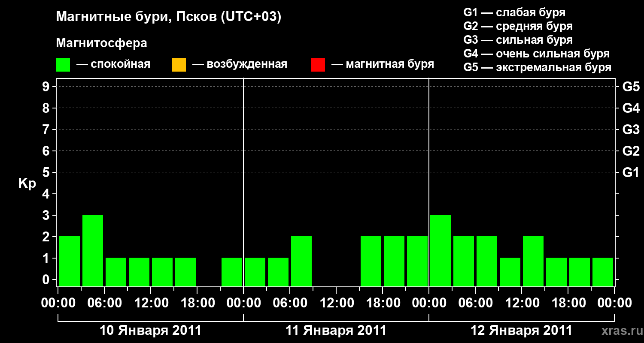Click the — спокойная legend label
The width and height of the screenshot is (644, 343).
click(x=113, y=65)
